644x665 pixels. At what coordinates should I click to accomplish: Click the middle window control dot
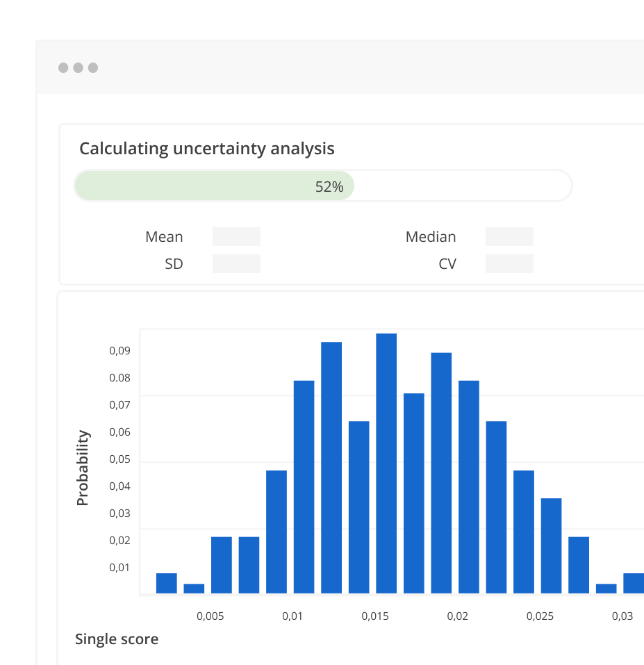77,67
